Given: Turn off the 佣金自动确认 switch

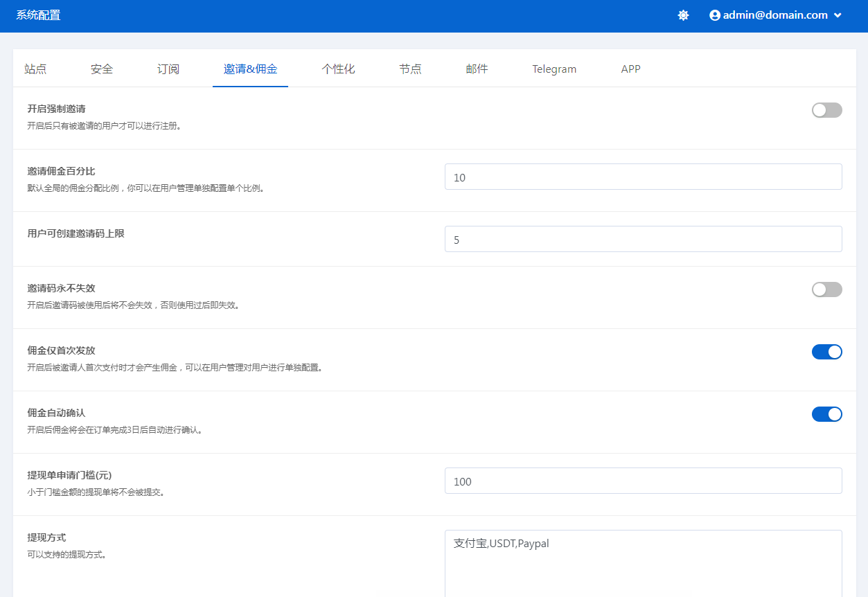Looking at the screenshot, I should point(826,414).
